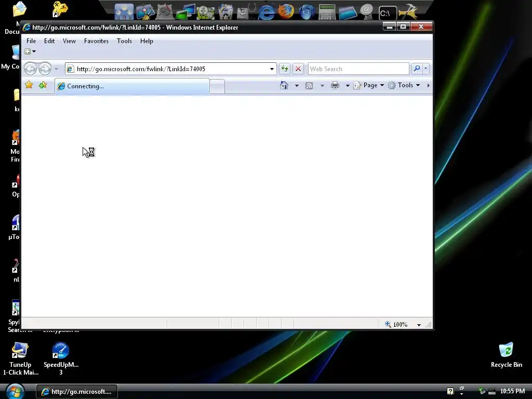Click the RSS Feeds icon
The width and height of the screenshot is (532, 399).
(309, 86)
